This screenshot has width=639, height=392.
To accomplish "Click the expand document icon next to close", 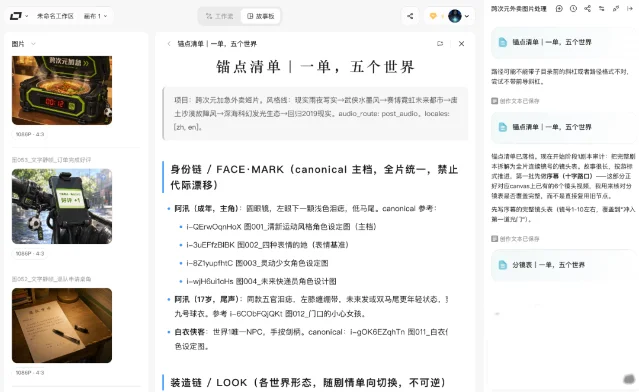I will 440,44.
